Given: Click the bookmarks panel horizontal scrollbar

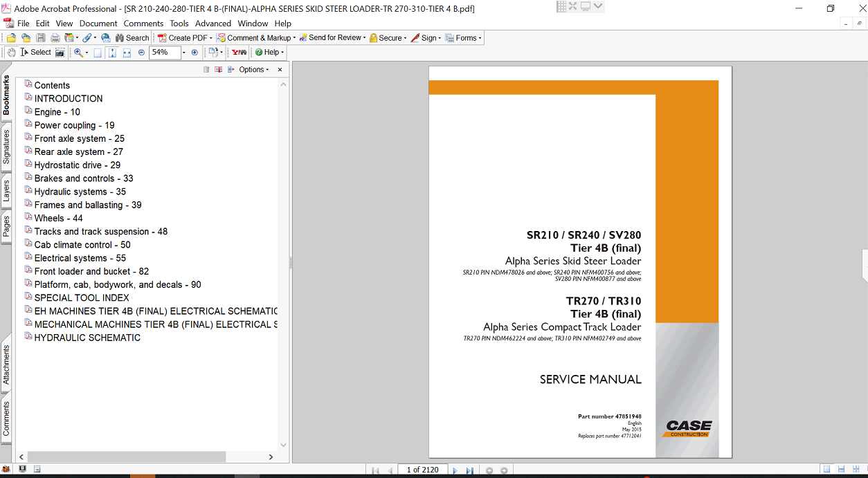Looking at the screenshot, I should [x=125, y=457].
